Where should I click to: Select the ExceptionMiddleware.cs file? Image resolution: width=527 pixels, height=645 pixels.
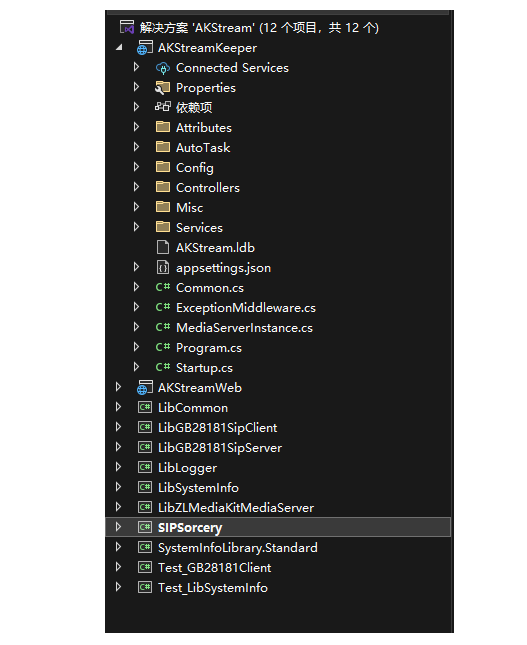click(246, 308)
